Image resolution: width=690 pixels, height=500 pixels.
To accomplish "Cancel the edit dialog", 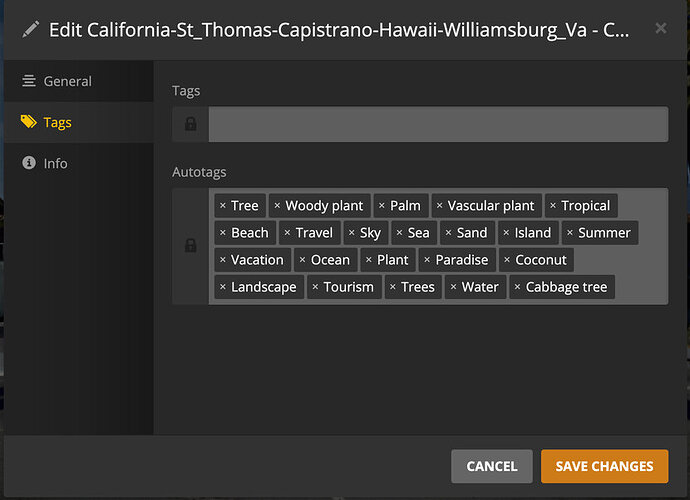I will [x=491, y=466].
